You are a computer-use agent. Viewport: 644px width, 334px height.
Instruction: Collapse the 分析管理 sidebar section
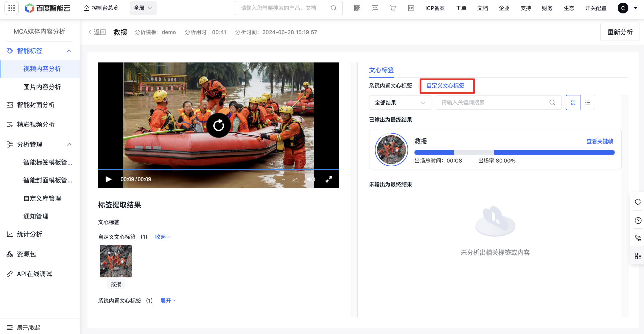[69, 144]
